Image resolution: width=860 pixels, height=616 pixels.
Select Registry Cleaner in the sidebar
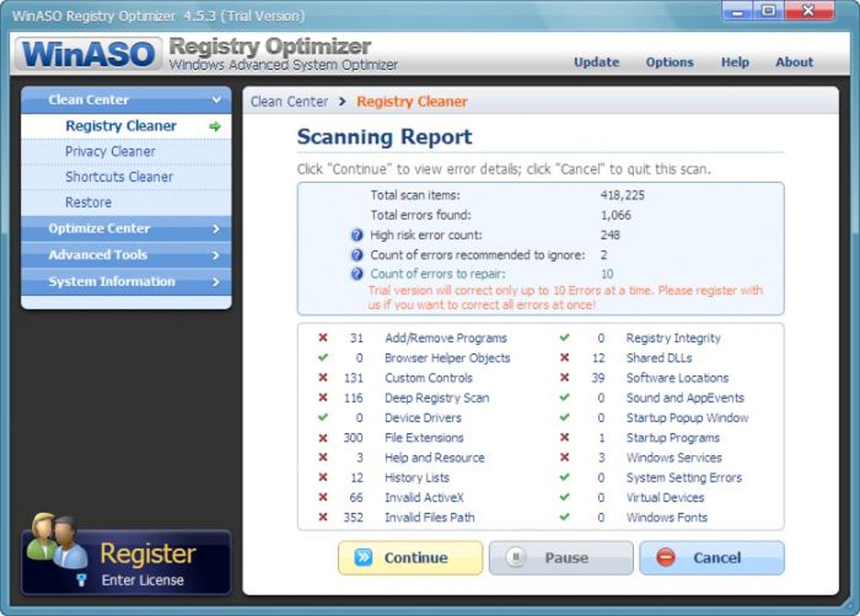(126, 126)
